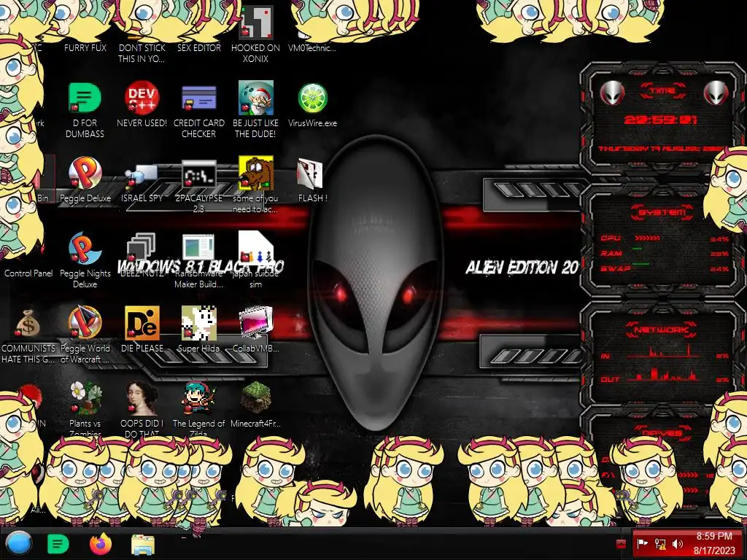Open the volume speaker tray icon
Screen dimensions: 747x560
(677, 544)
